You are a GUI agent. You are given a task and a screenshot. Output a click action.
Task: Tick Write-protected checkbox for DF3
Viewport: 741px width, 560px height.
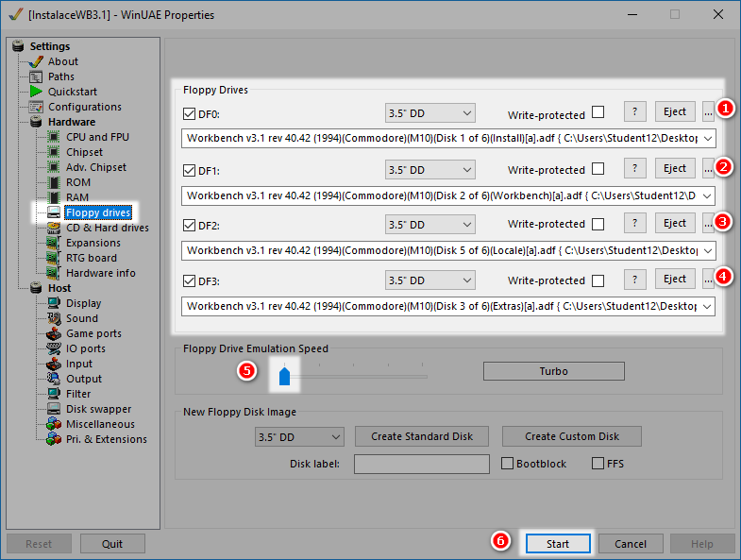point(598,281)
